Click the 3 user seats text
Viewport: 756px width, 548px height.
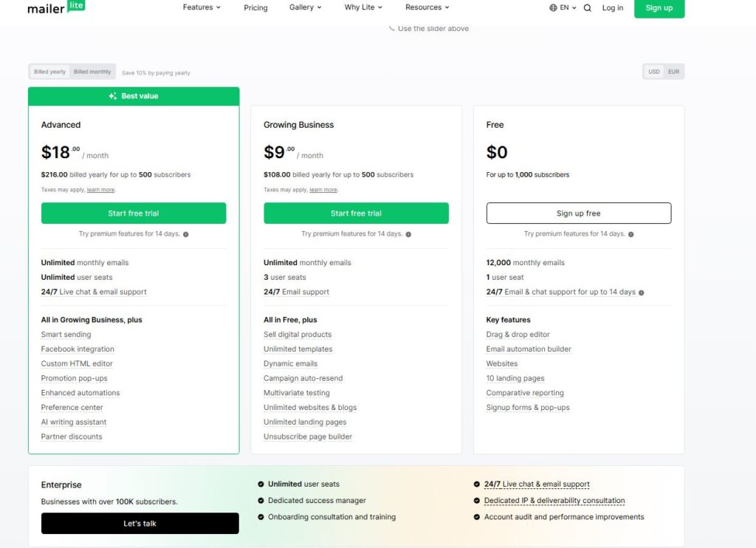pos(285,278)
